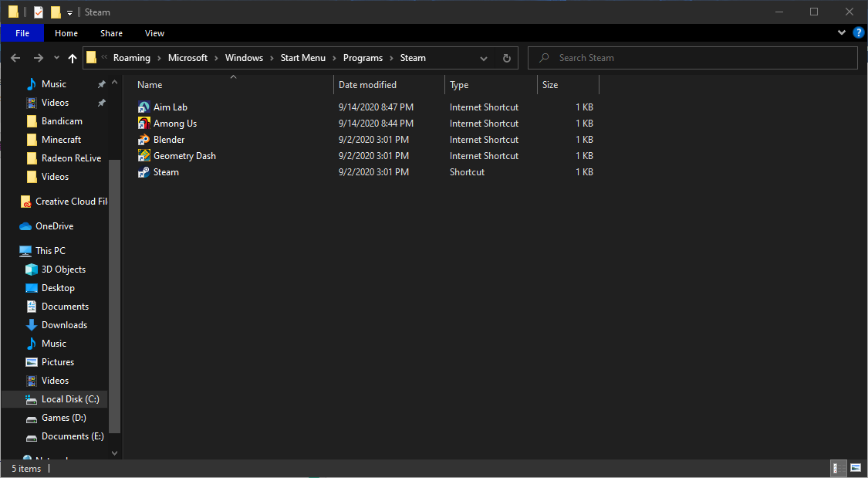Open Documents under This PC
The height and width of the screenshot is (478, 868).
(58, 307)
